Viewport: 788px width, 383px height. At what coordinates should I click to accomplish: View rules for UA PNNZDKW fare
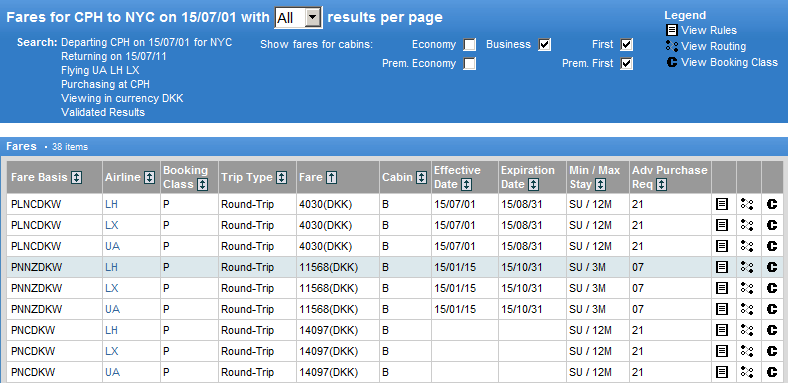(722, 309)
